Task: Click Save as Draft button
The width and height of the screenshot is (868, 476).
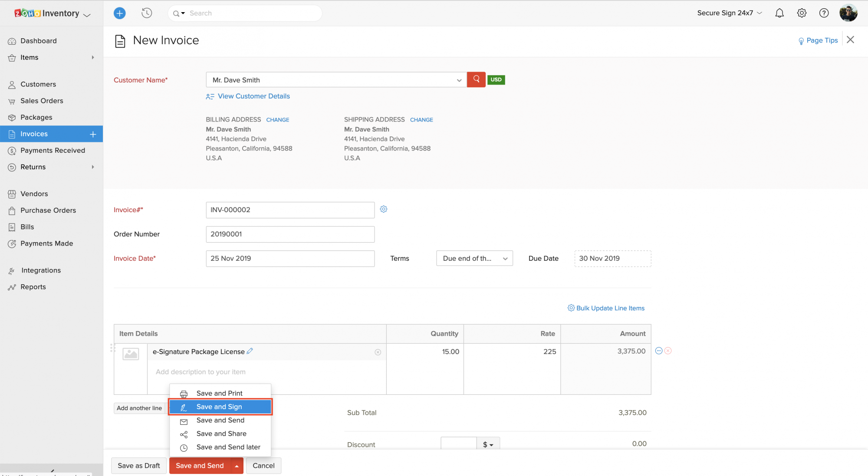Action: [138, 465]
